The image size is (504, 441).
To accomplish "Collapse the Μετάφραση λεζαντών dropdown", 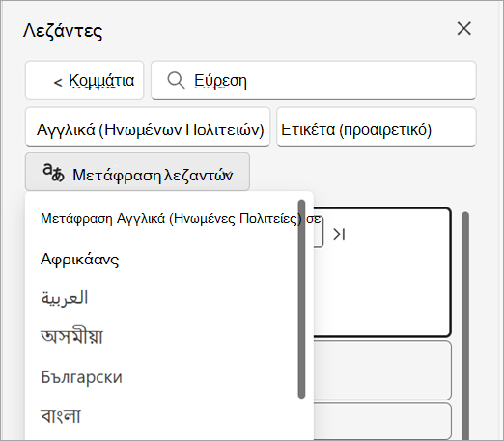I will click(x=137, y=172).
